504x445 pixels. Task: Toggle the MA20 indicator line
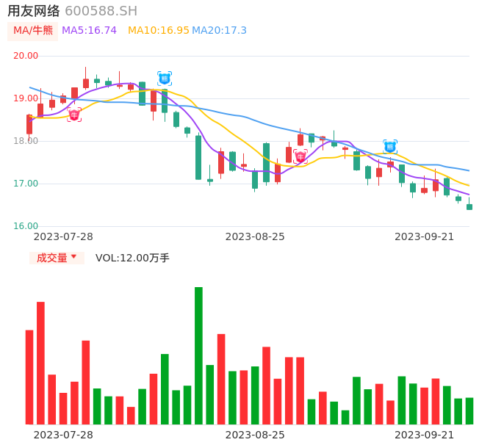219,31
